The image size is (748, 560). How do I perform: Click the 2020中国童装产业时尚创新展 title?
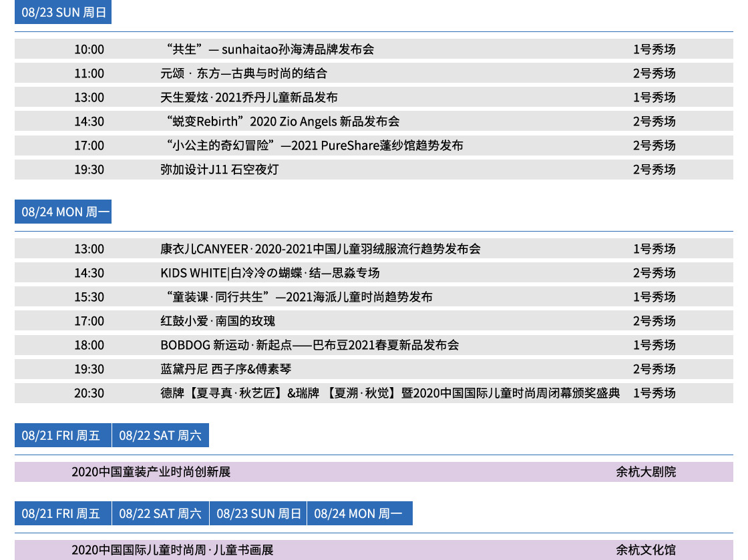point(151,472)
